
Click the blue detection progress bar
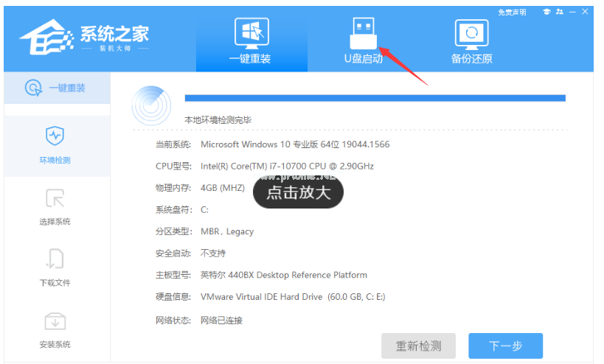[375, 97]
